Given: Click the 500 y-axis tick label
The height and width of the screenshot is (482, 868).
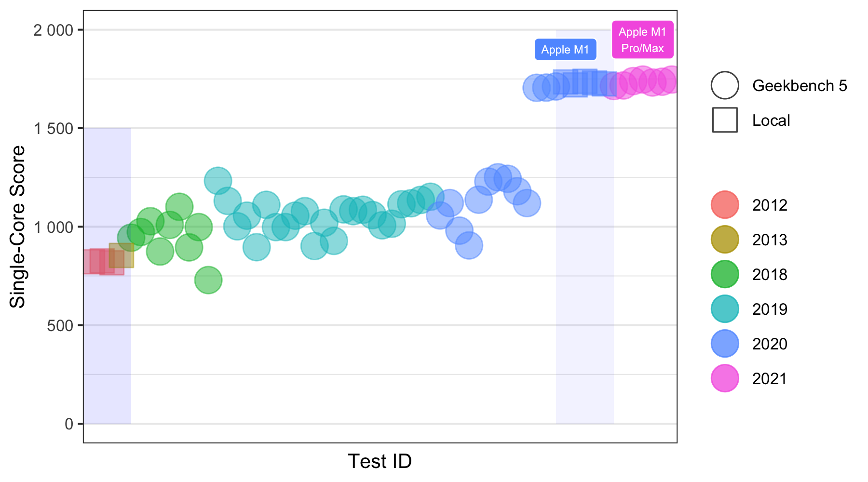Looking at the screenshot, I should pos(60,325).
